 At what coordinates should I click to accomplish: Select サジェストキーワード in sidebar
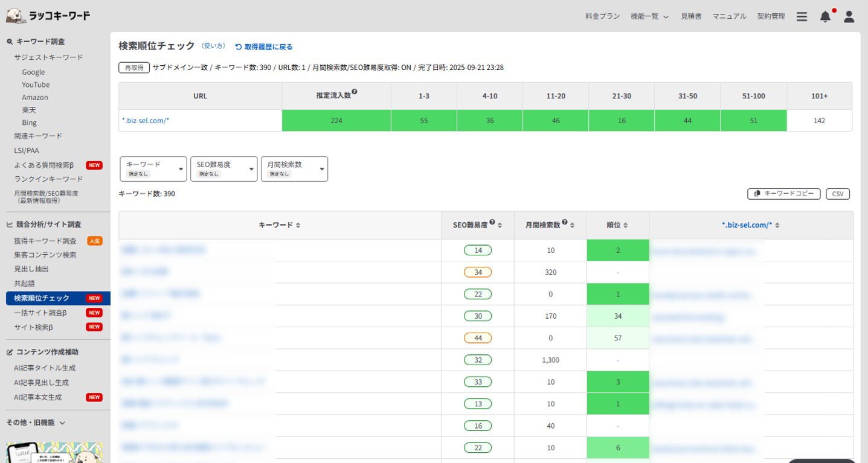(x=48, y=57)
